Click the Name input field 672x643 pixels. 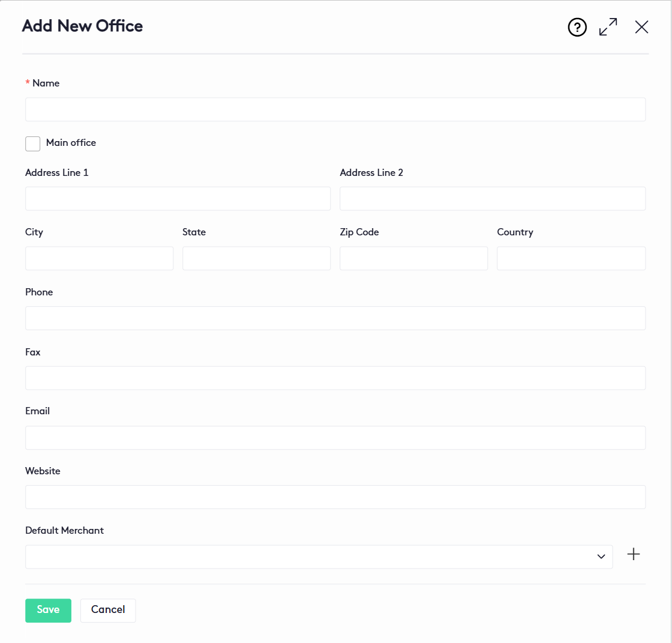[x=335, y=109]
